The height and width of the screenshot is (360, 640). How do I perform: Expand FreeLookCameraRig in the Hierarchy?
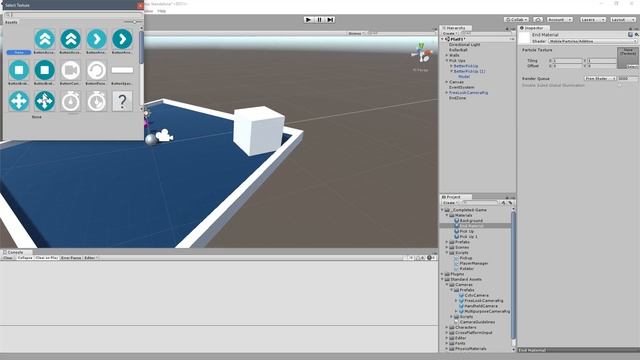[447, 93]
